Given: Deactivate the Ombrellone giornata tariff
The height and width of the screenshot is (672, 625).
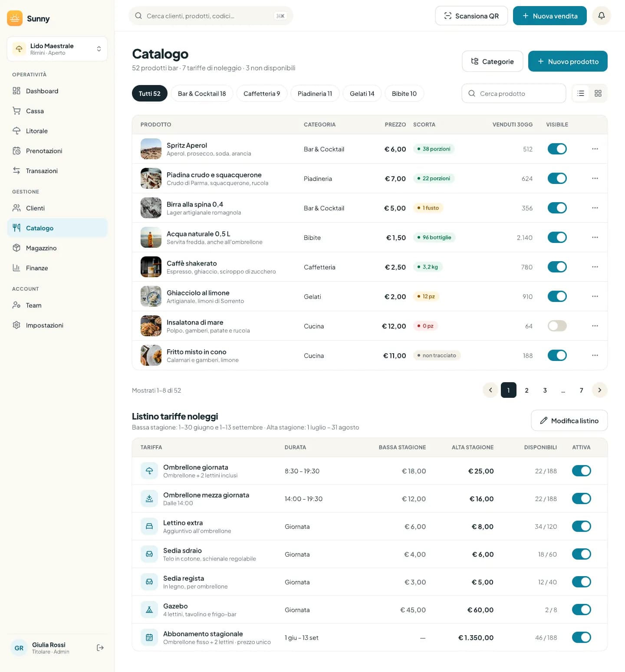Looking at the screenshot, I should 581,471.
